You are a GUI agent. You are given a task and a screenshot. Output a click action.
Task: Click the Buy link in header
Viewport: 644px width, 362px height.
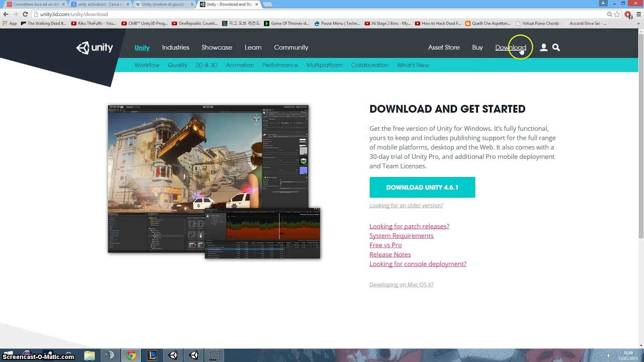pyautogui.click(x=477, y=47)
